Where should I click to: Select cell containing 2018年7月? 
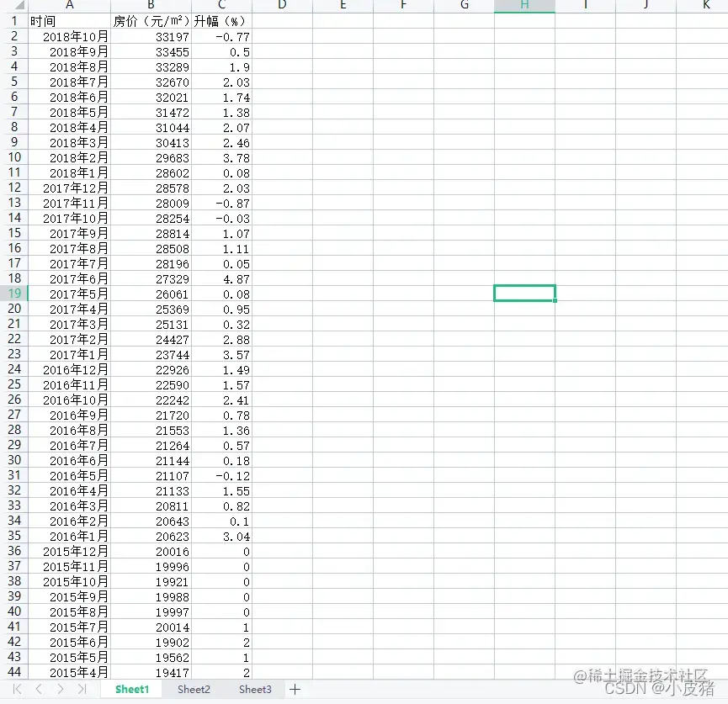[x=70, y=82]
